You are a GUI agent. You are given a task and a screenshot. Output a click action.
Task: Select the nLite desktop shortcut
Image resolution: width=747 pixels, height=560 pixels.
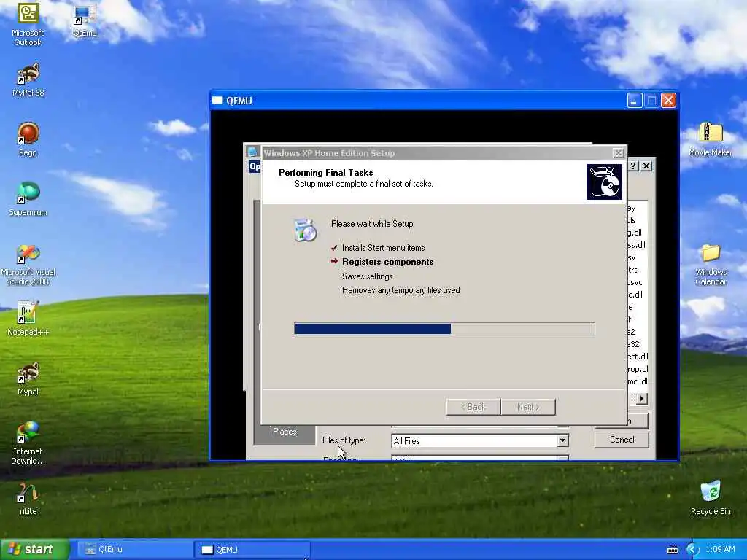pyautogui.click(x=28, y=499)
